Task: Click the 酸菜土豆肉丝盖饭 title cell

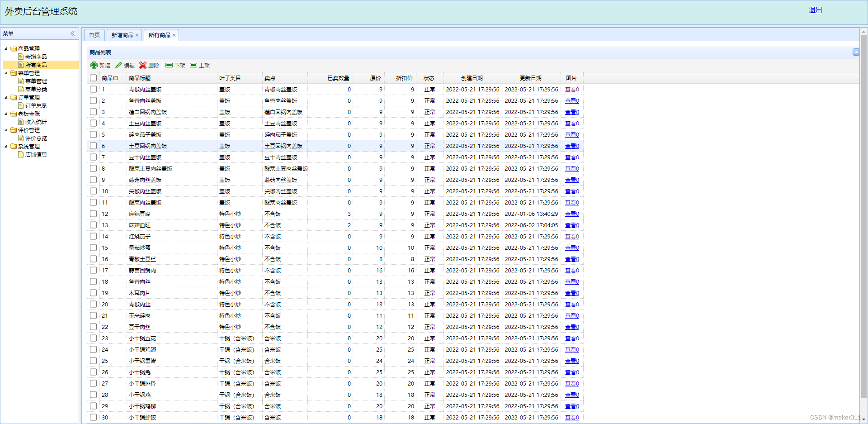Action: pos(172,168)
